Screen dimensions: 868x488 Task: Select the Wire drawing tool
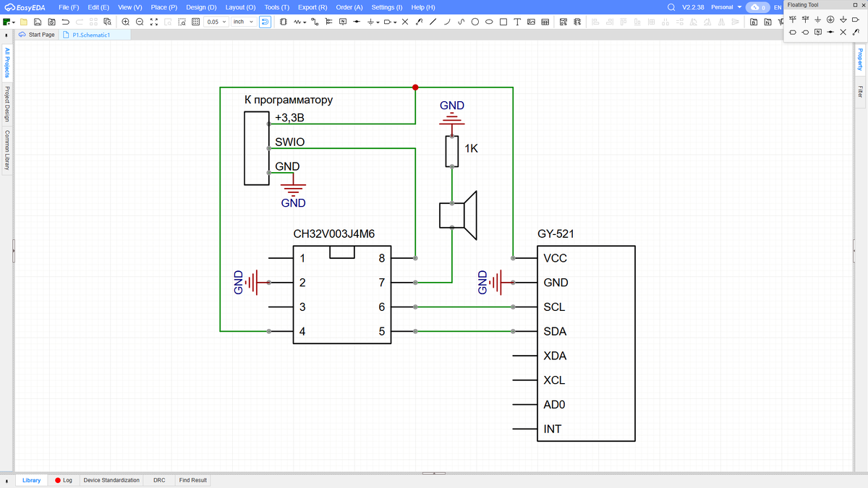315,22
